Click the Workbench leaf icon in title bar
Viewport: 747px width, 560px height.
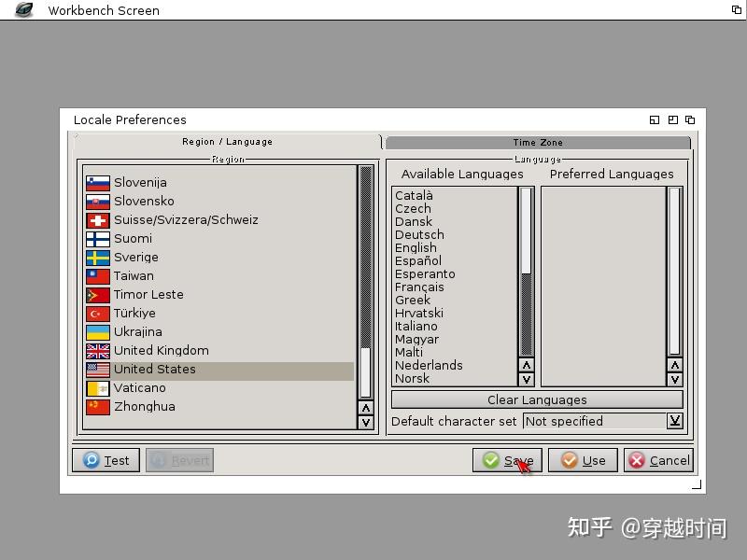point(22,10)
